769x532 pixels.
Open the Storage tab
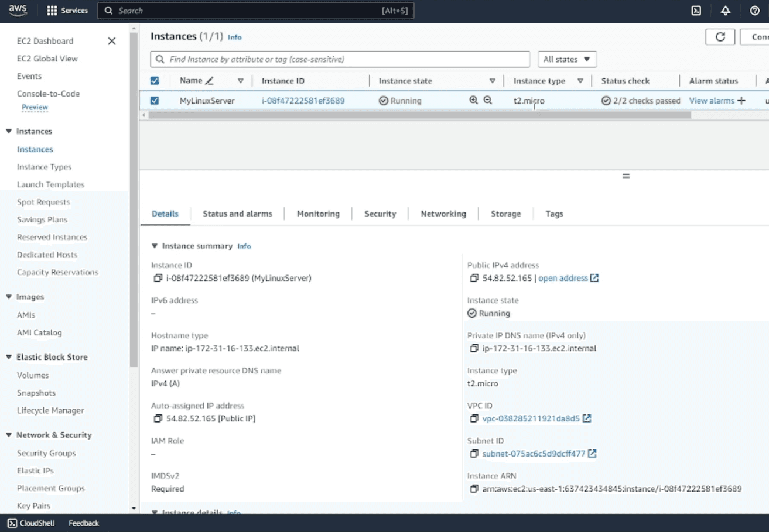506,214
